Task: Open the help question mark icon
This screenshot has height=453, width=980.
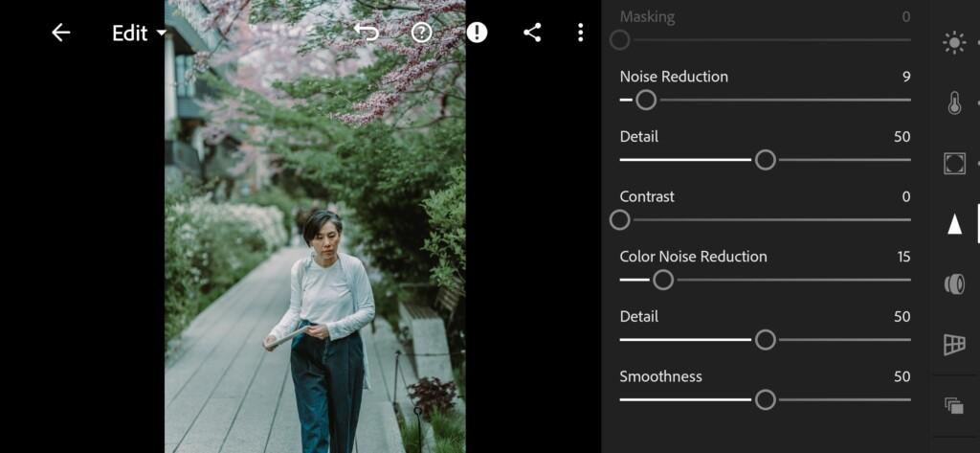Action: pyautogui.click(x=422, y=33)
